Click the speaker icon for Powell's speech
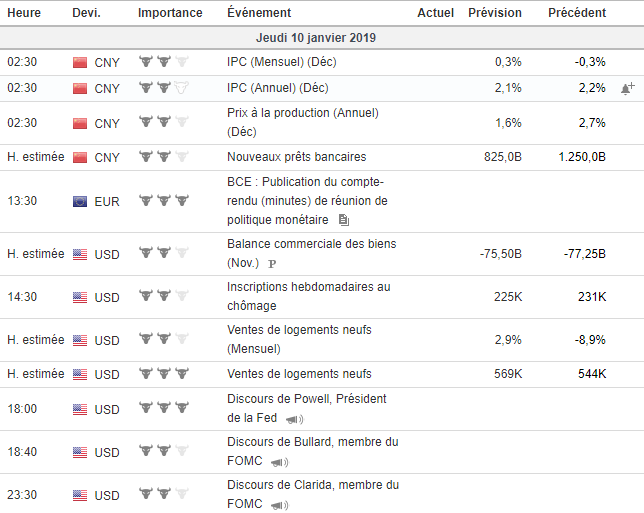Viewport: 644px width, 513px height. click(294, 418)
